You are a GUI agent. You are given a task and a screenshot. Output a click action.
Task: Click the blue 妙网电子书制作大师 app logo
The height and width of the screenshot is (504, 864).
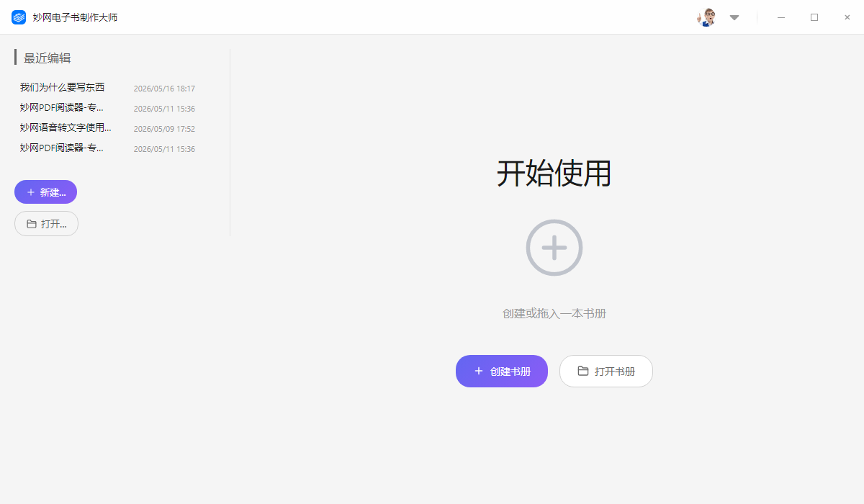point(19,17)
